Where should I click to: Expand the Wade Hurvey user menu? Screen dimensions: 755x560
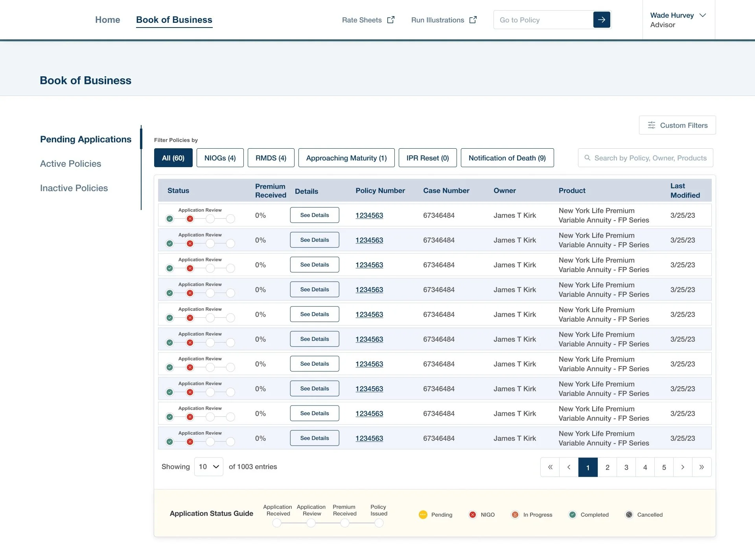click(702, 15)
